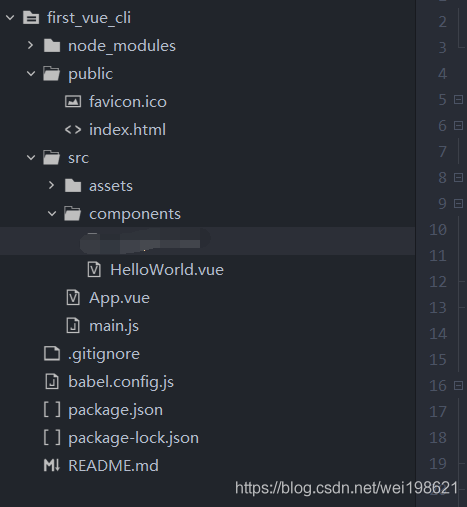The image size is (467, 507).
Task: Collapse the src folder chevron
Action: pos(31,157)
